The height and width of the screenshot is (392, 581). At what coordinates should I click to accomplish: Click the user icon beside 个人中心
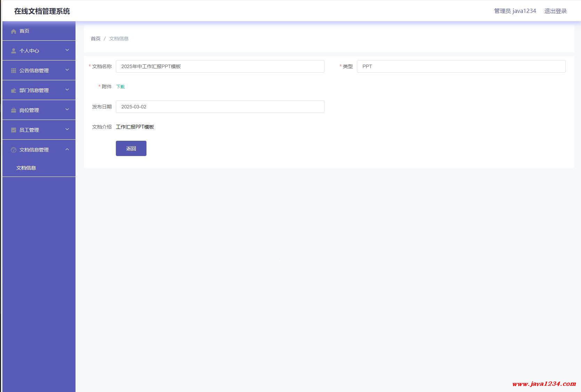pos(14,51)
